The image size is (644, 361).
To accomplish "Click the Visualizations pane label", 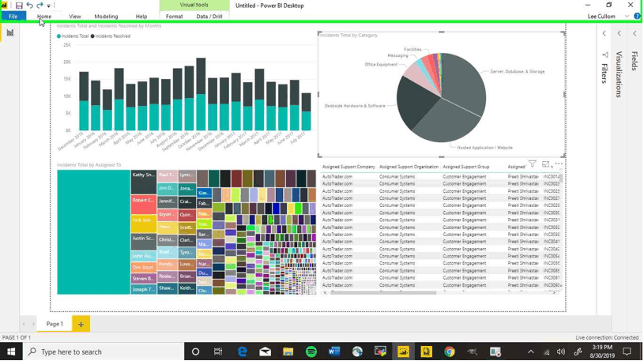I will coord(620,74).
